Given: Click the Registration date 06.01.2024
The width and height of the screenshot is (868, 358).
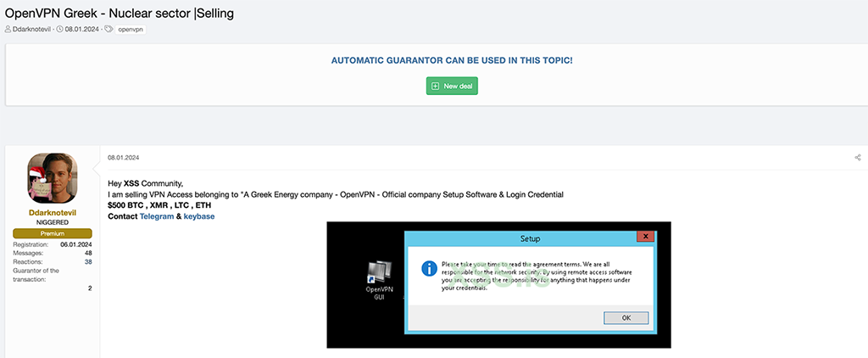Looking at the screenshot, I should pos(75,244).
